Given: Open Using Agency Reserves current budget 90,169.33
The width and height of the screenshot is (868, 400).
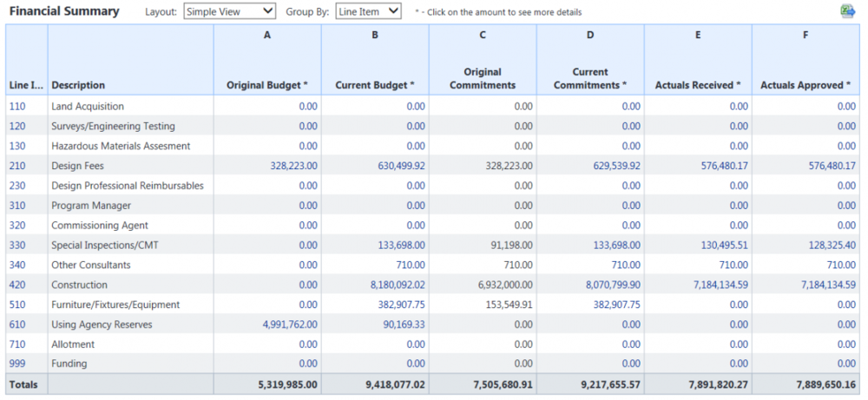Looking at the screenshot, I should pyautogui.click(x=404, y=325).
